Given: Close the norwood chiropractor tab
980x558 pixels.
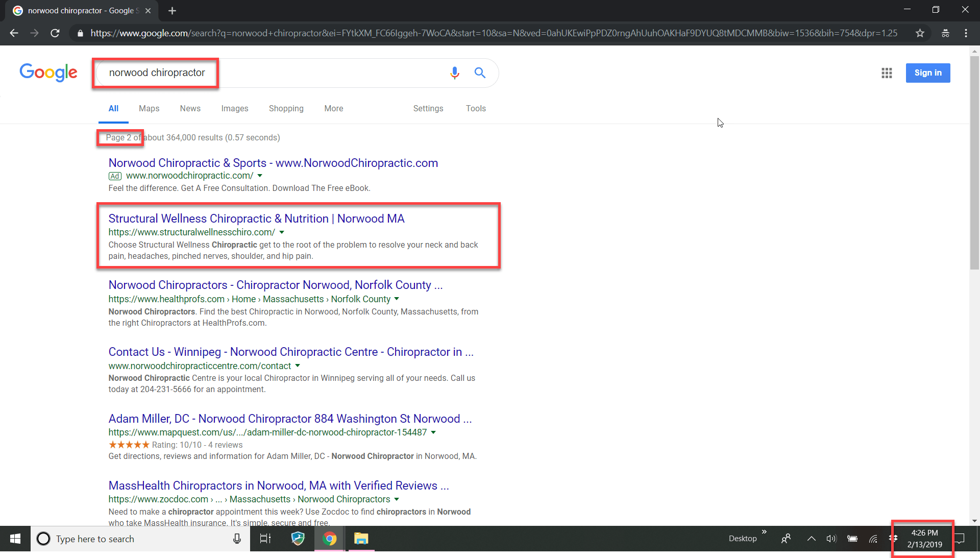Looking at the screenshot, I should click(148, 11).
